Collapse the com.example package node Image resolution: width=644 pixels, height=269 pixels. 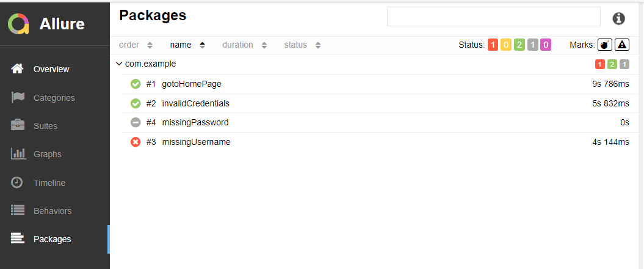pyautogui.click(x=119, y=64)
